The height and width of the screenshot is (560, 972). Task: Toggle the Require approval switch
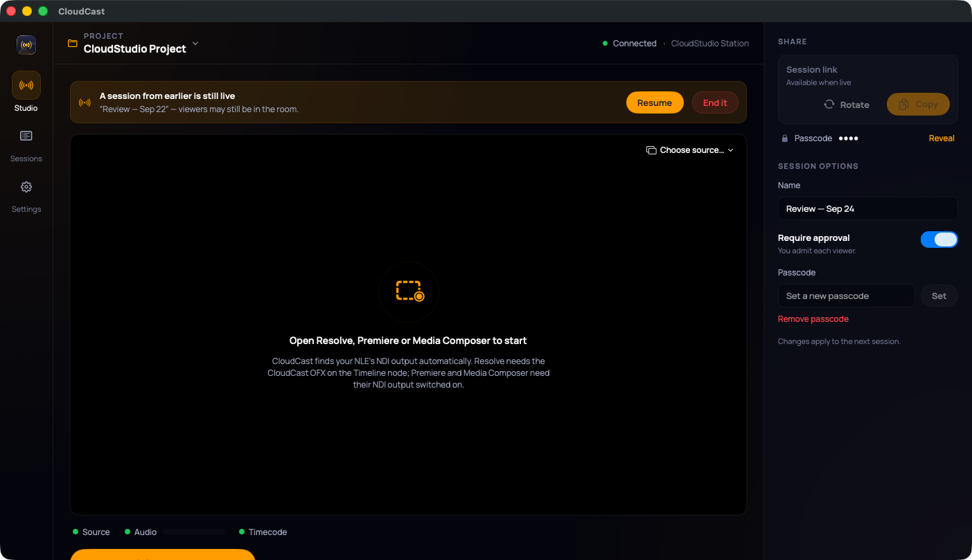coord(939,240)
